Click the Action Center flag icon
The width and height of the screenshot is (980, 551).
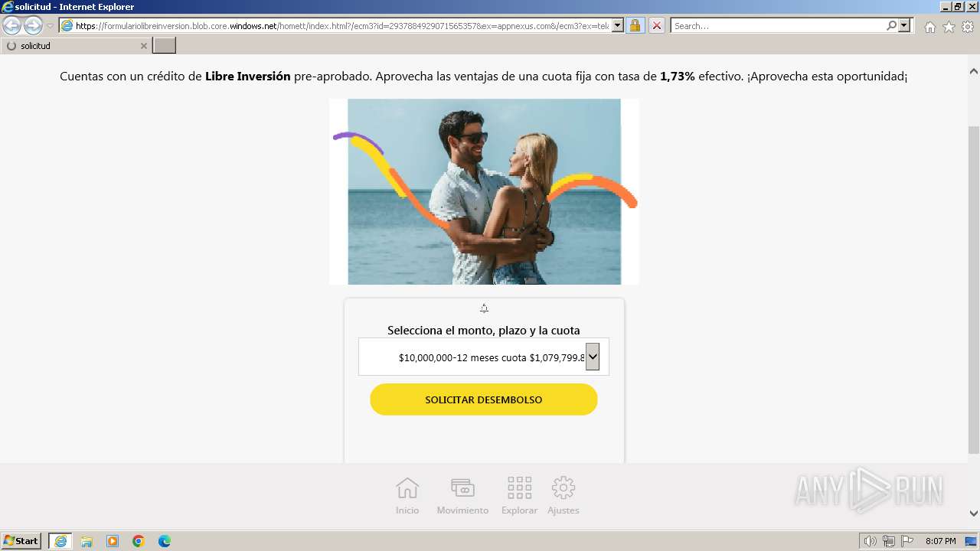(907, 541)
